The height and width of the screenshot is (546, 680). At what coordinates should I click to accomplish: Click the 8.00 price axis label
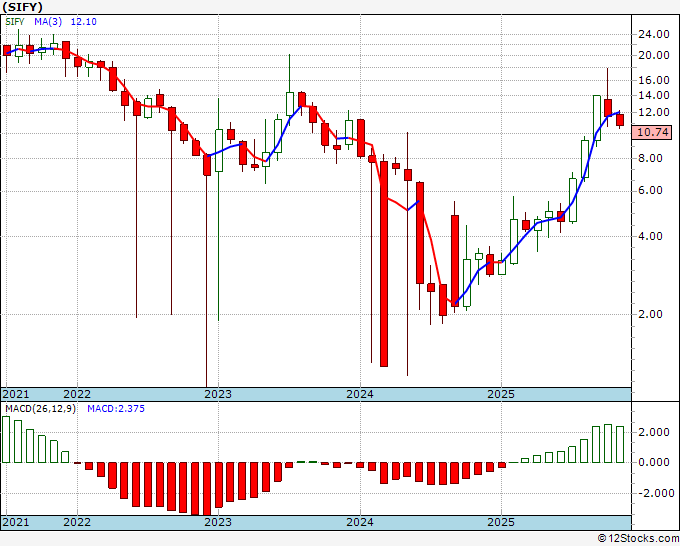(650, 158)
